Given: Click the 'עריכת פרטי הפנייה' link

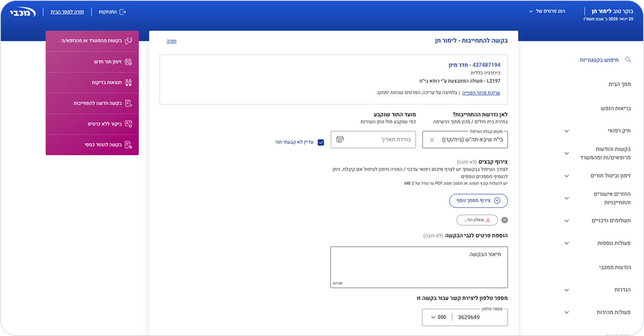Looking at the screenshot, I should click(481, 93).
